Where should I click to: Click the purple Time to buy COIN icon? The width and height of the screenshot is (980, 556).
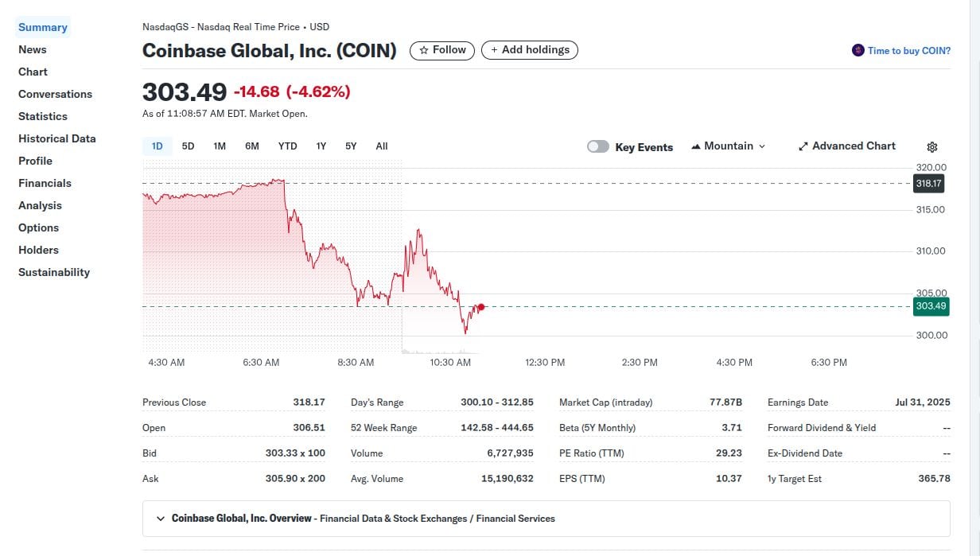[857, 50]
